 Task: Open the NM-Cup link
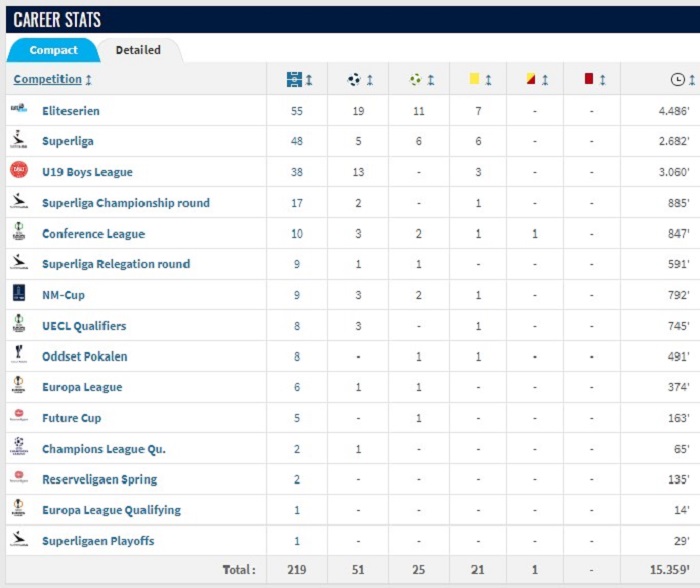tap(63, 295)
